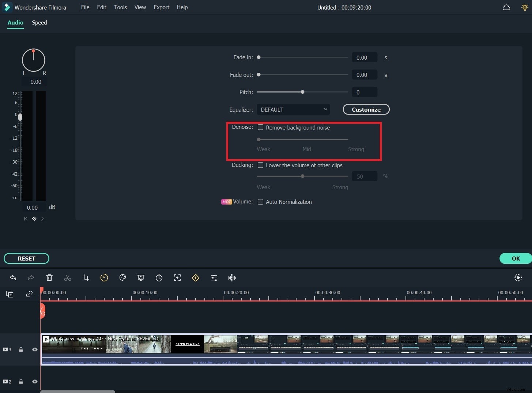
Task: Open the Crop tool
Action: [x=86, y=278]
